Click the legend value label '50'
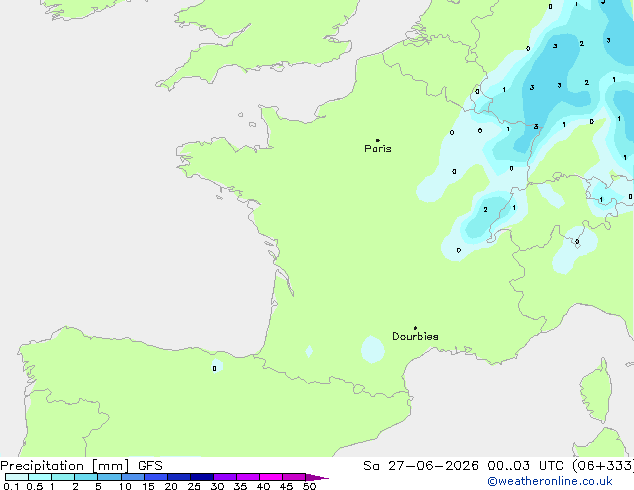Screen dimensions: 634x490 (x=309, y=486)
